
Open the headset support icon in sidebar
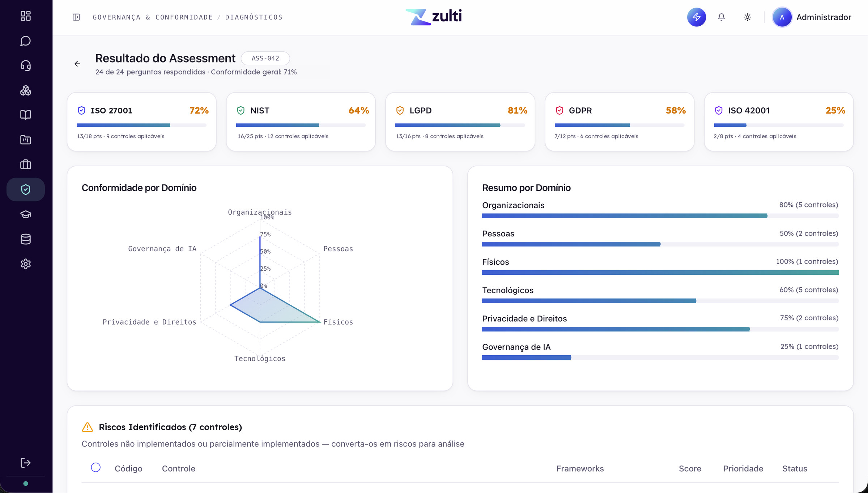pos(25,65)
